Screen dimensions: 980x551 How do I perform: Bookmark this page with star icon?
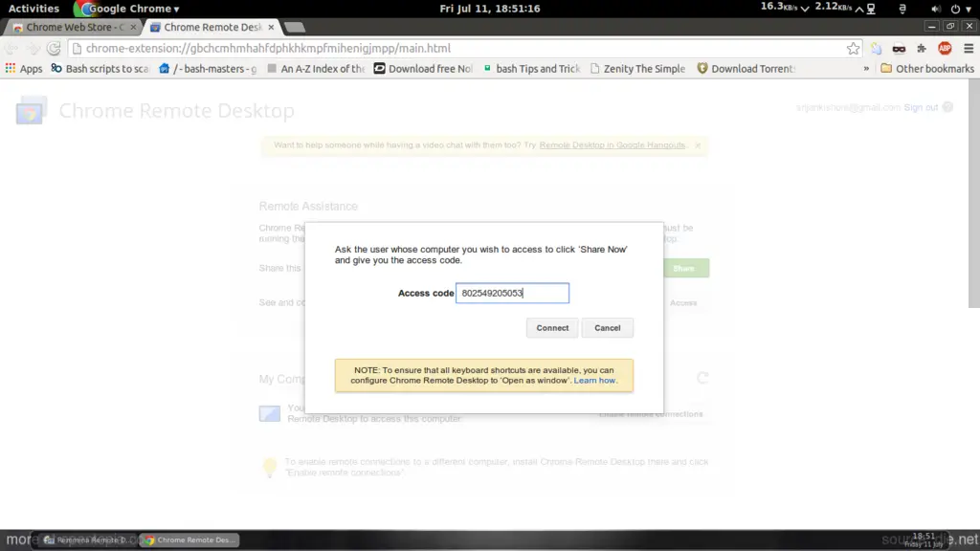pos(853,48)
